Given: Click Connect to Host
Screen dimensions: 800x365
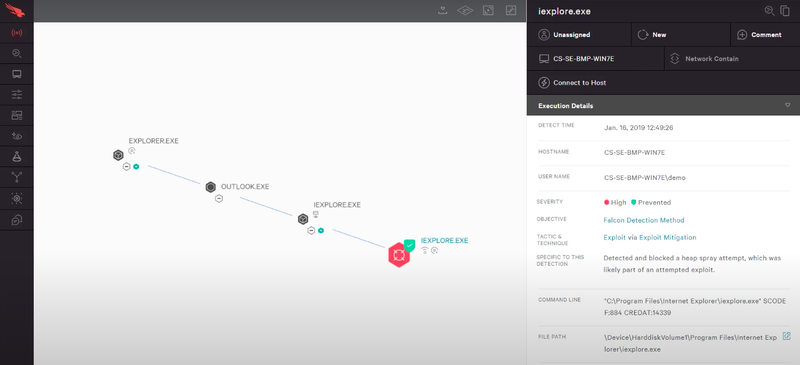Looking at the screenshot, I should tap(663, 83).
